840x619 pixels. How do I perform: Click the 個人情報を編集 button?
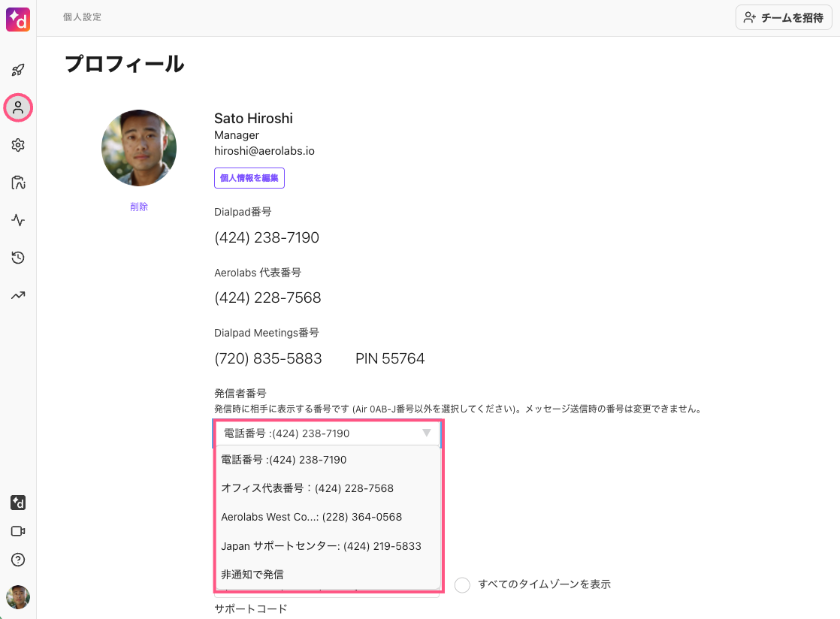pos(249,178)
